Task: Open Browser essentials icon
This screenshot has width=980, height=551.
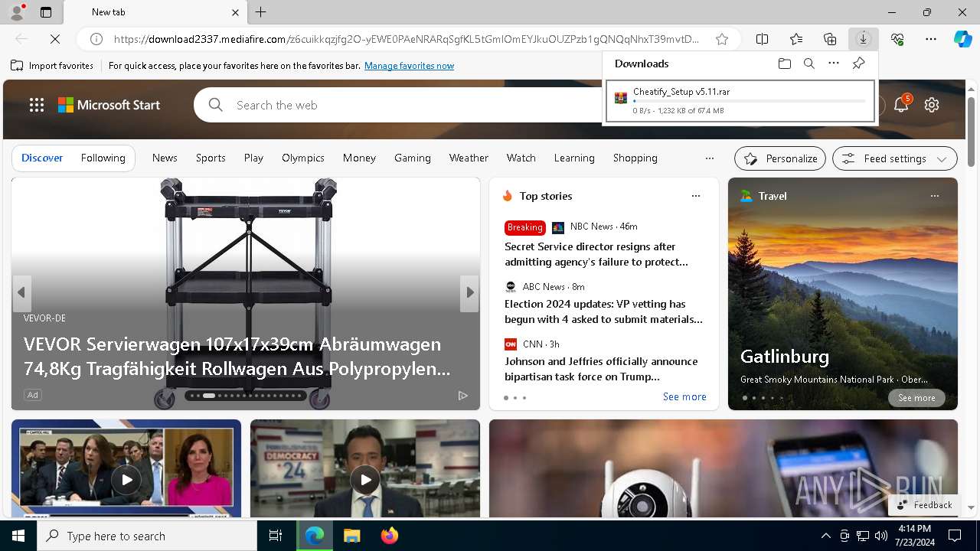Action: [x=897, y=39]
